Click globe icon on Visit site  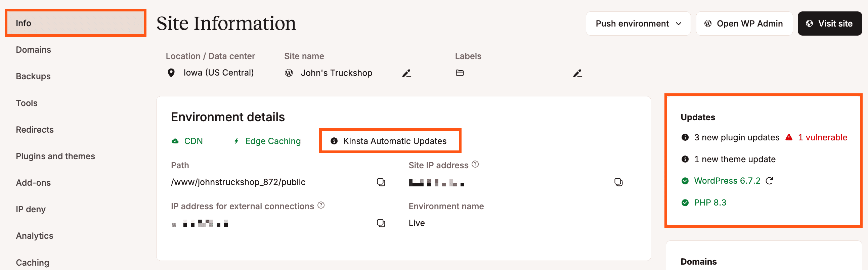[x=809, y=24]
